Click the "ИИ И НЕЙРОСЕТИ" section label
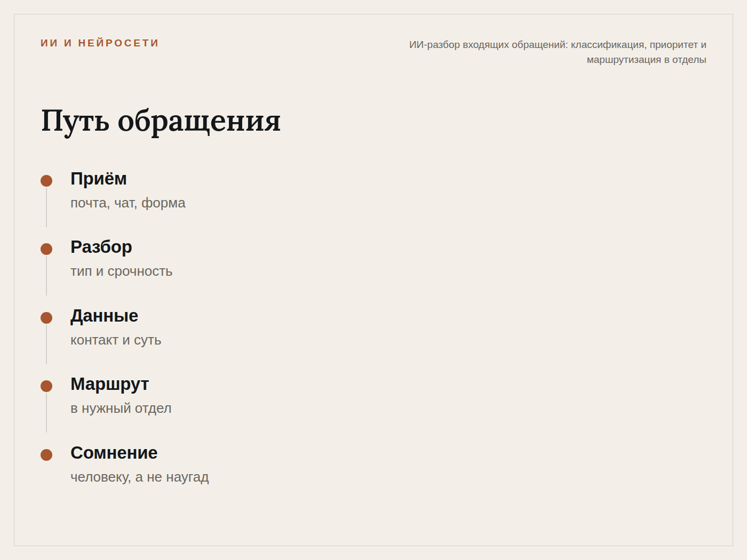 [x=100, y=43]
